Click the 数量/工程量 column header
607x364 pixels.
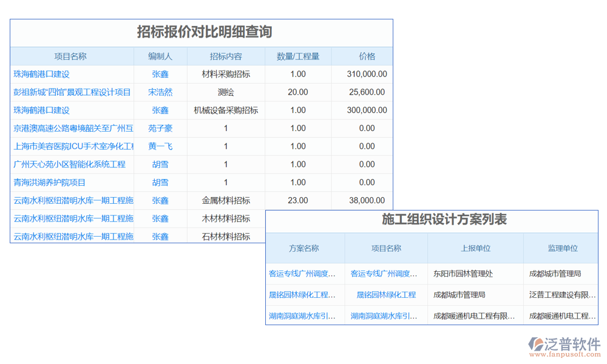click(298, 56)
